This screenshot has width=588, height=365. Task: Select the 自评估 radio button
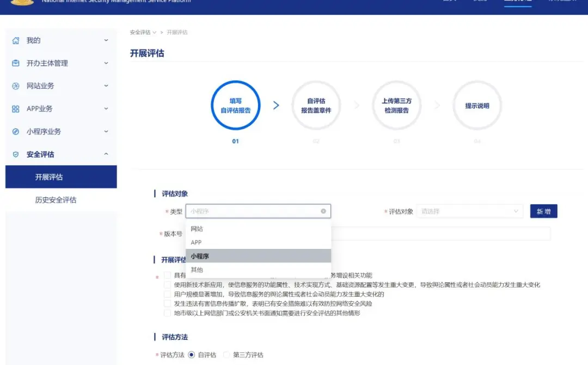[x=191, y=355]
